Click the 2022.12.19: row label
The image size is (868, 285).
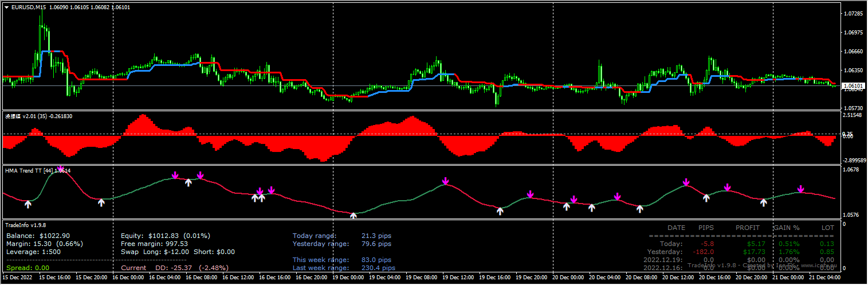click(x=663, y=260)
